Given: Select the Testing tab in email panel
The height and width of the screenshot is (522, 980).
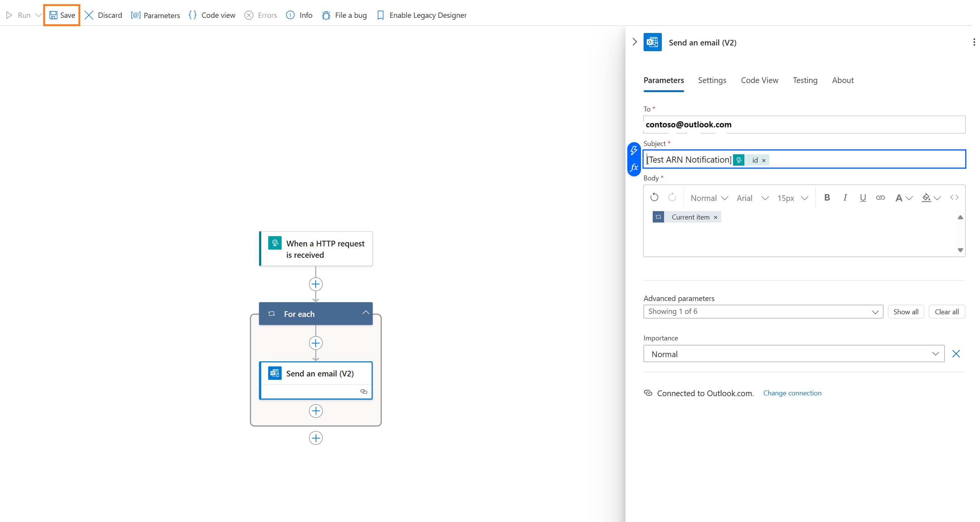Looking at the screenshot, I should (x=806, y=80).
